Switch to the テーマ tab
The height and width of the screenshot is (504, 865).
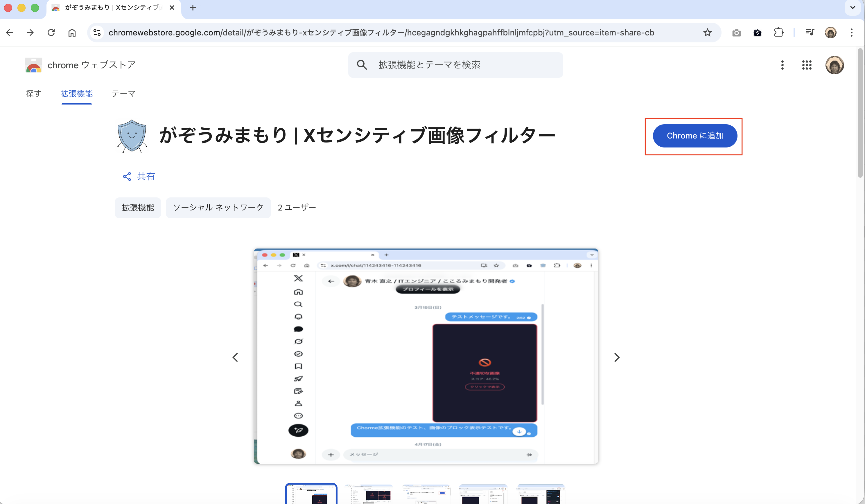[123, 94]
